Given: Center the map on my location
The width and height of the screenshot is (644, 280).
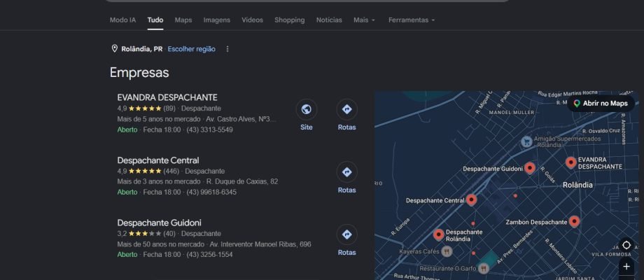Looking at the screenshot, I should [x=626, y=245].
